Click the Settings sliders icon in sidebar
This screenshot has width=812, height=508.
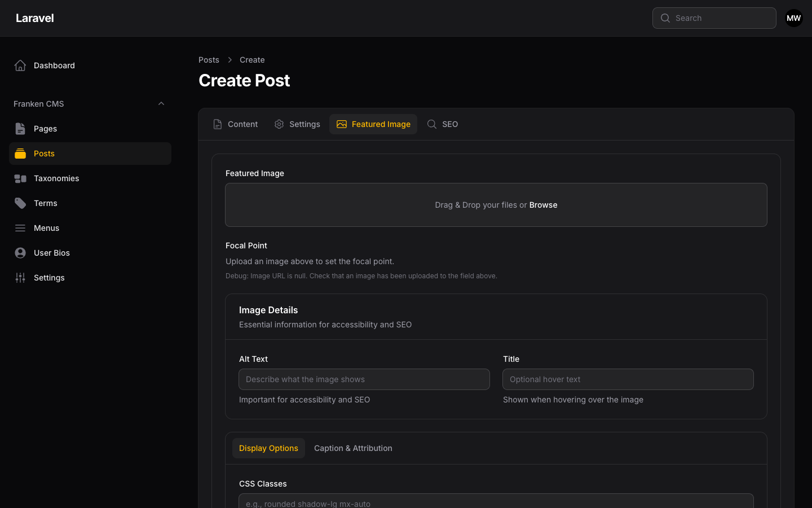[x=20, y=277]
